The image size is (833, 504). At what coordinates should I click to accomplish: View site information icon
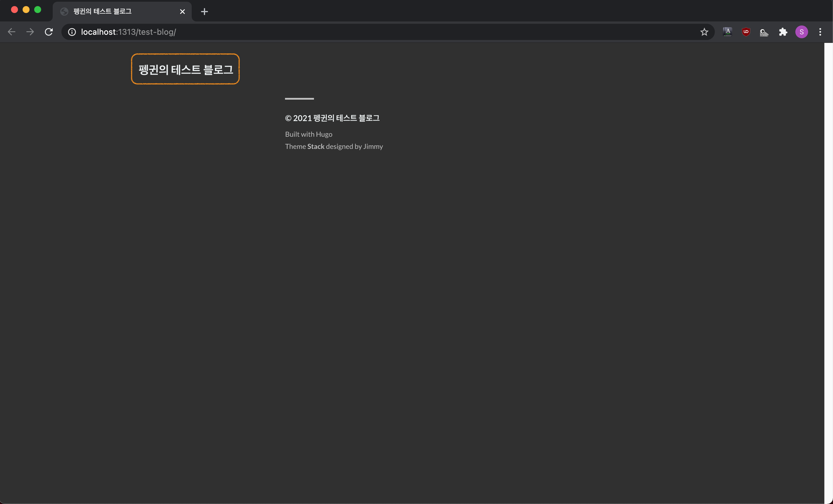72,32
